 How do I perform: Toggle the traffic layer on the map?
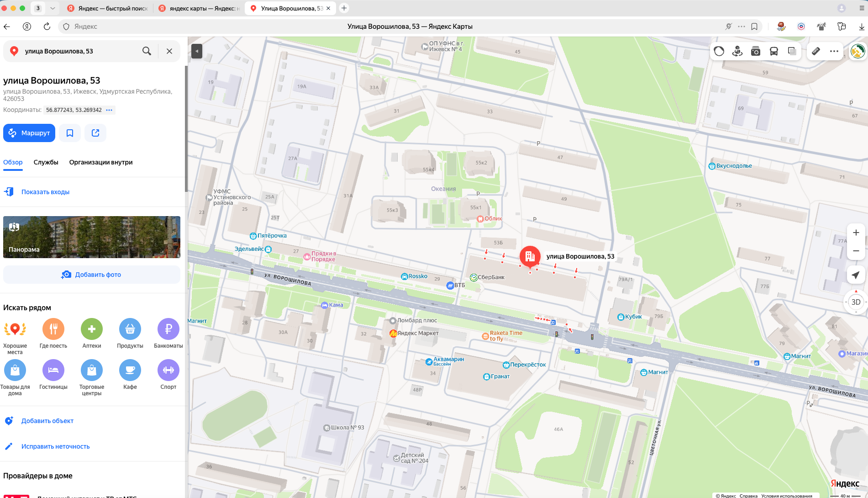pos(719,51)
